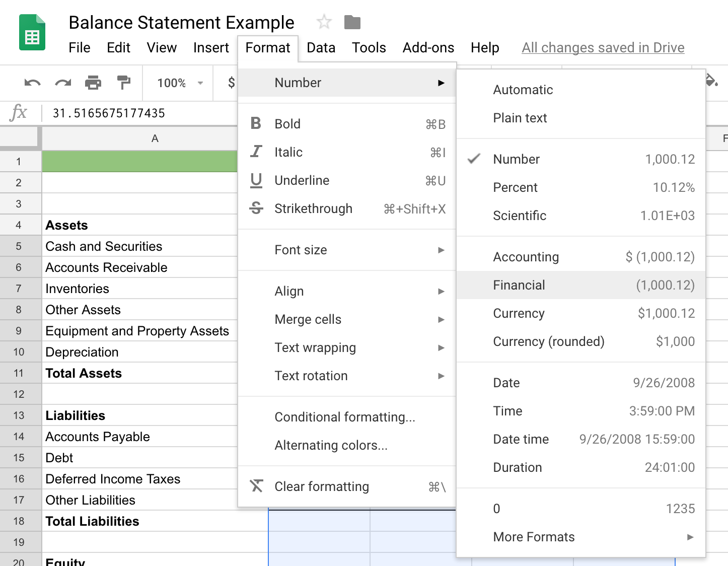Image resolution: width=728 pixels, height=566 pixels.
Task: Apply Date format 9/26/2008
Action: [581, 383]
